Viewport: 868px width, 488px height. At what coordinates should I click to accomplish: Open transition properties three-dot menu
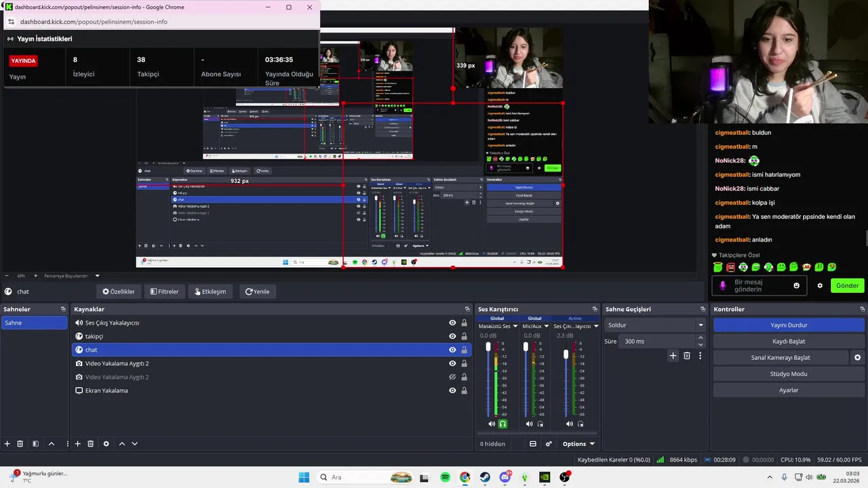point(700,355)
